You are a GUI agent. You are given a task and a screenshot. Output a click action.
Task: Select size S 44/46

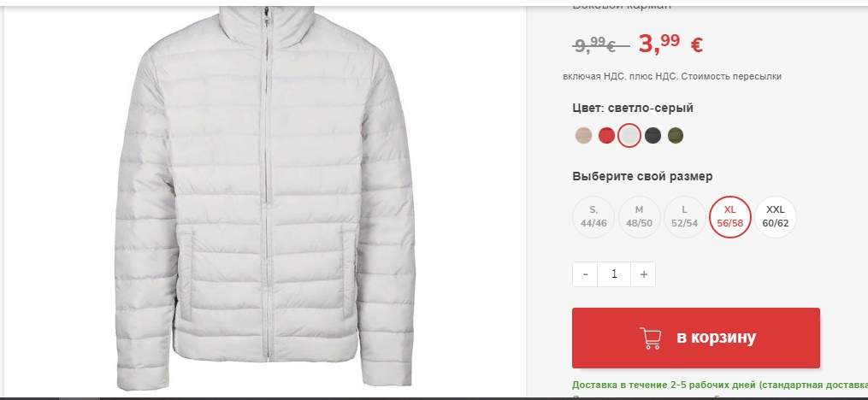[593, 217]
